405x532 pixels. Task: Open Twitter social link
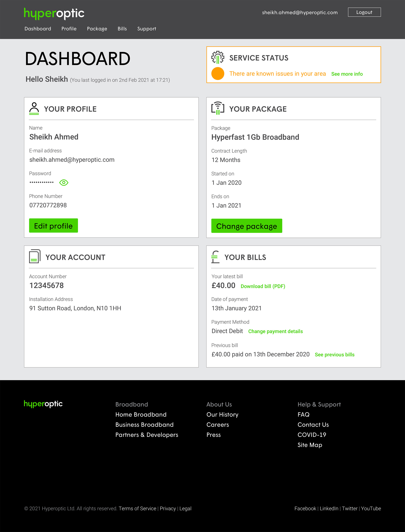click(349, 508)
